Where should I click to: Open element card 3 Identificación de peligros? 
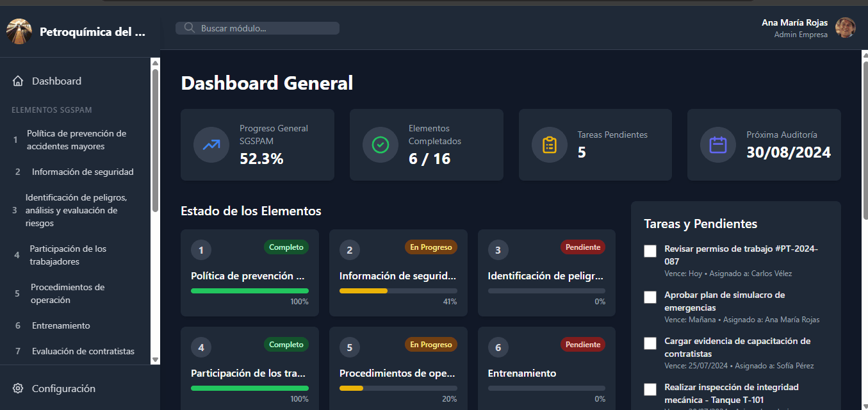pyautogui.click(x=546, y=273)
